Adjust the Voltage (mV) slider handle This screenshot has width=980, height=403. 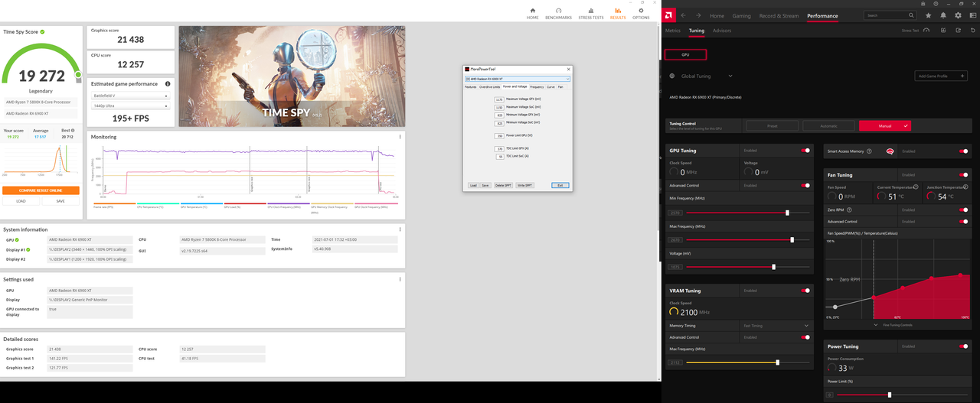[774, 267]
